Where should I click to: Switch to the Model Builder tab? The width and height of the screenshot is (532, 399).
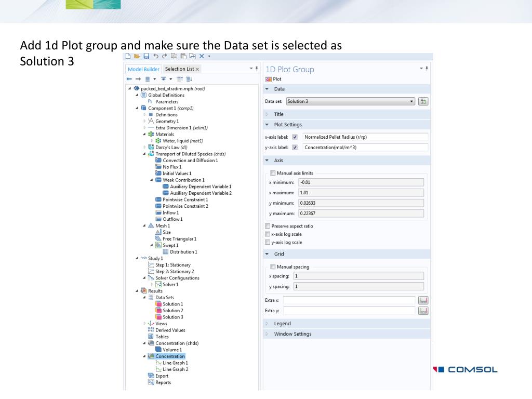[x=143, y=69]
